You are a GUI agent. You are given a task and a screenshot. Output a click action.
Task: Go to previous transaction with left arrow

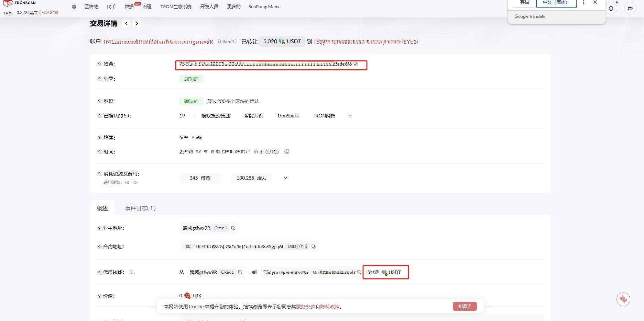coord(127,23)
